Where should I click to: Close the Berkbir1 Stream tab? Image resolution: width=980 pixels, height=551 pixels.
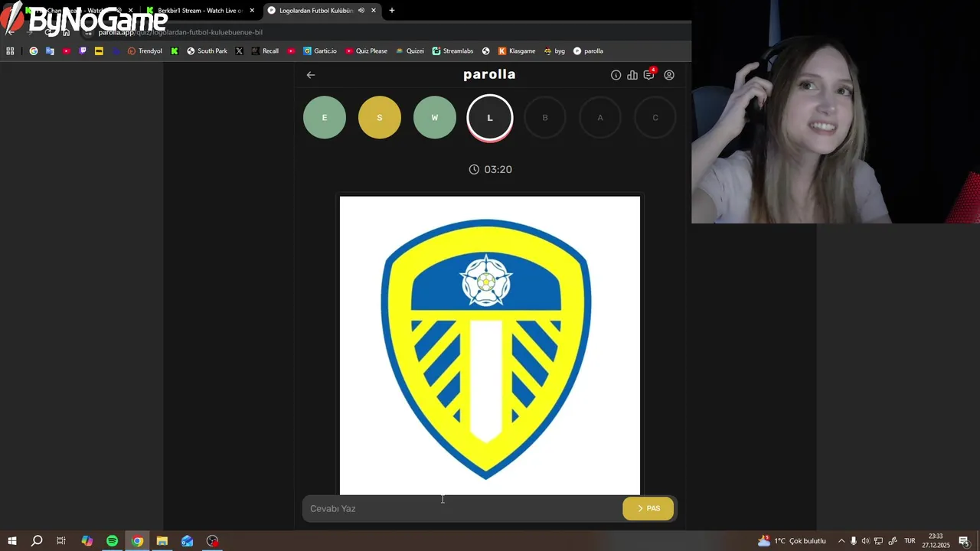252,11
